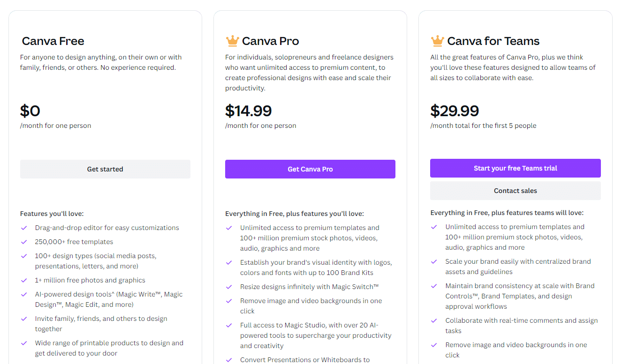Viewport: 622px width, 364px height.
Task: Click checkmark next to Full access to Magic Studio
Action: click(229, 325)
